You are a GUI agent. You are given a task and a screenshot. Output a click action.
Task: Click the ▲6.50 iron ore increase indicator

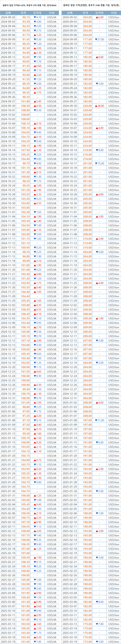click(x=38, y=106)
